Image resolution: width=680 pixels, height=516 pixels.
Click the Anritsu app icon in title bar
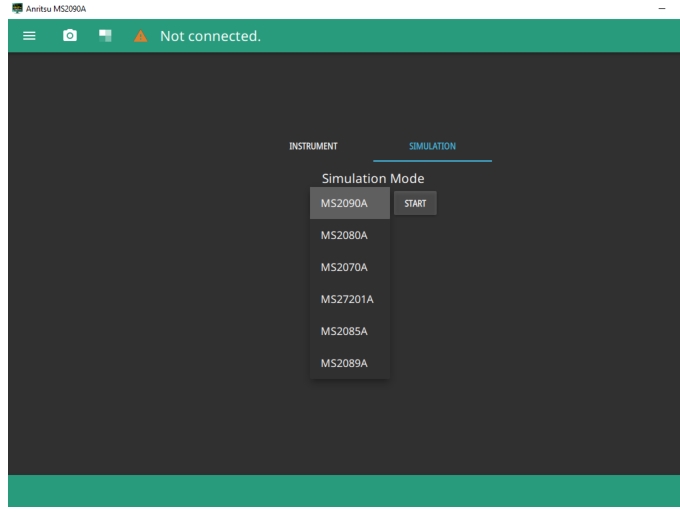pyautogui.click(x=11, y=9)
